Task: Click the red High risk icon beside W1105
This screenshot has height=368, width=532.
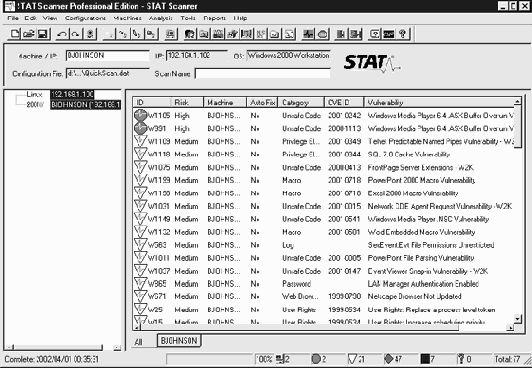Action: (140, 115)
